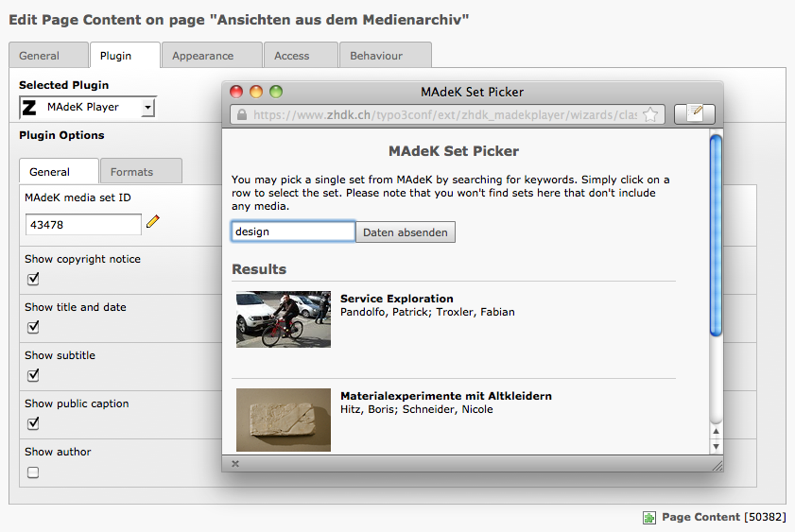Toggle Show title and date checkbox

click(x=33, y=327)
